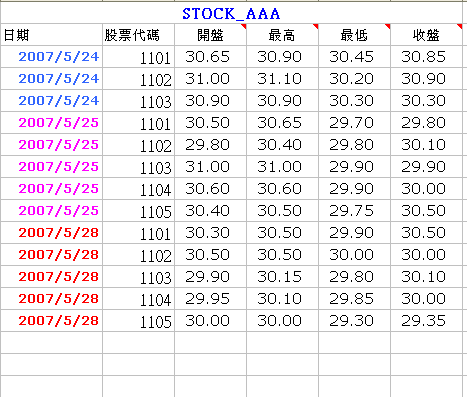Click the STOCK_AAA title cell
This screenshot has height=397, width=467.
[x=231, y=13]
